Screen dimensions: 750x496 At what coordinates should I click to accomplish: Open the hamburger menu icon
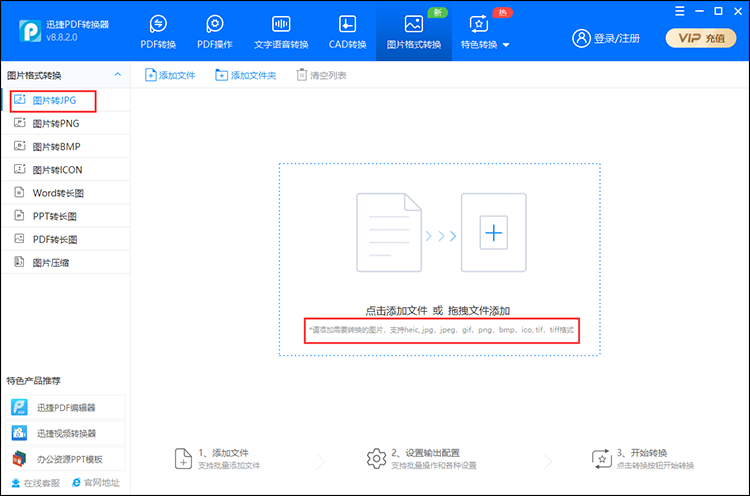680,11
